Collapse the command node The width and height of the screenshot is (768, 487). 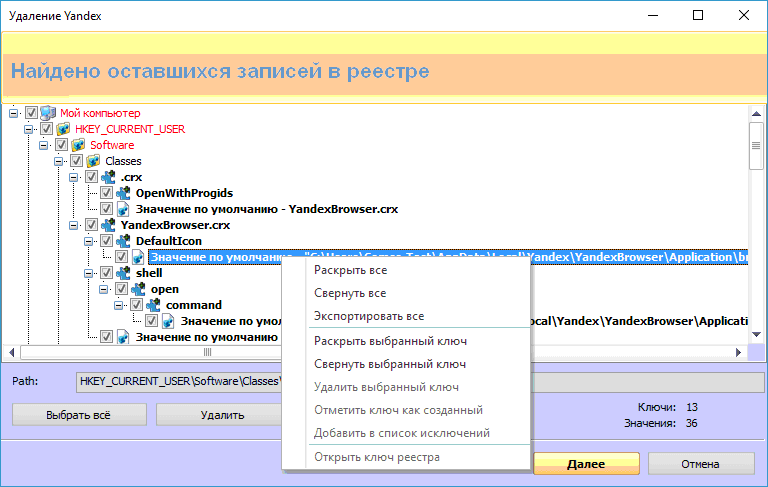(119, 305)
